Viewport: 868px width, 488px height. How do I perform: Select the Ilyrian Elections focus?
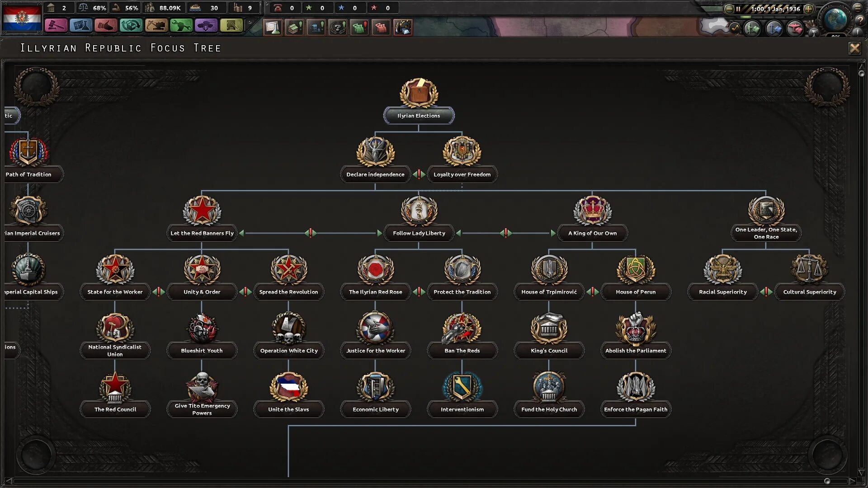click(x=419, y=116)
